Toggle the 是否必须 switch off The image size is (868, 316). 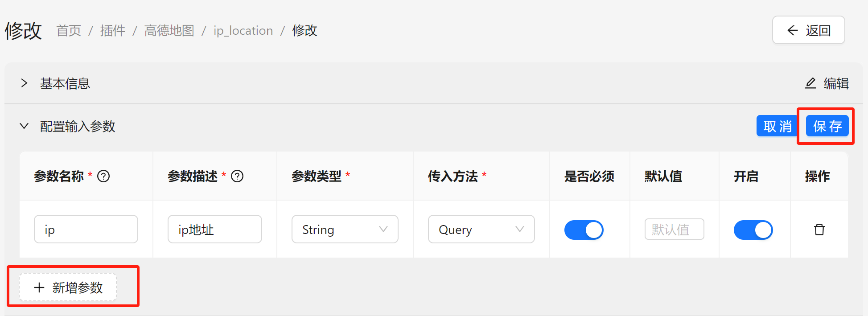point(584,230)
